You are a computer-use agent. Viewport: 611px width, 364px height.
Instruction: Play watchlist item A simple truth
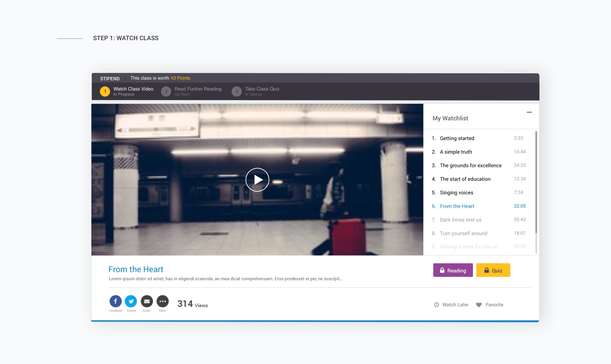click(479, 152)
